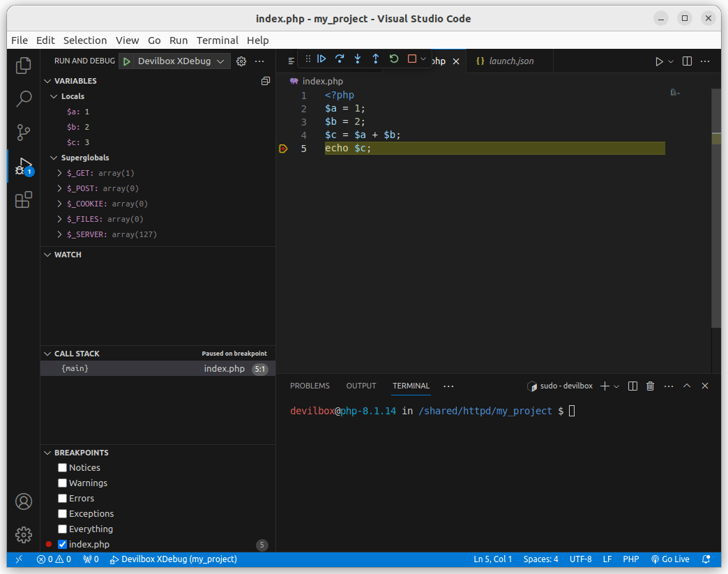Switch to the launch.json editor tab

pos(511,61)
